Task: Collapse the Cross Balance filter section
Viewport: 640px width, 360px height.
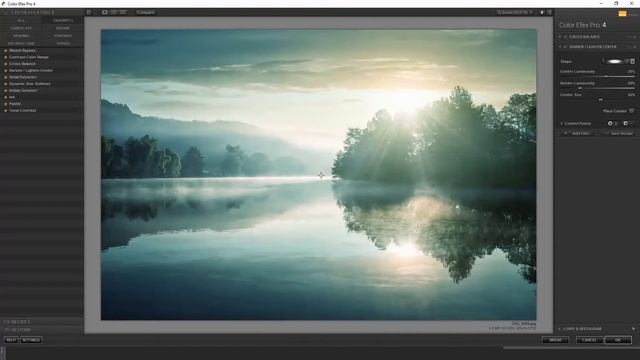Action: [x=560, y=37]
